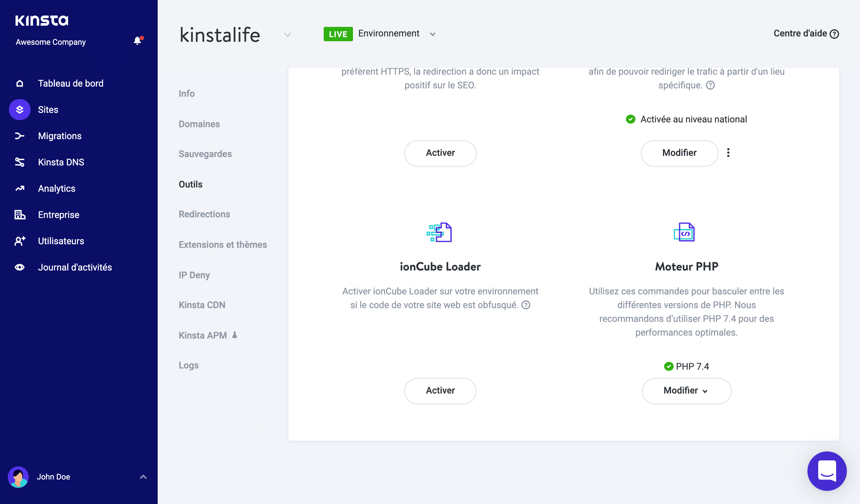Click the Sites layers icon
Viewport: 860px width, 504px height.
19,110
